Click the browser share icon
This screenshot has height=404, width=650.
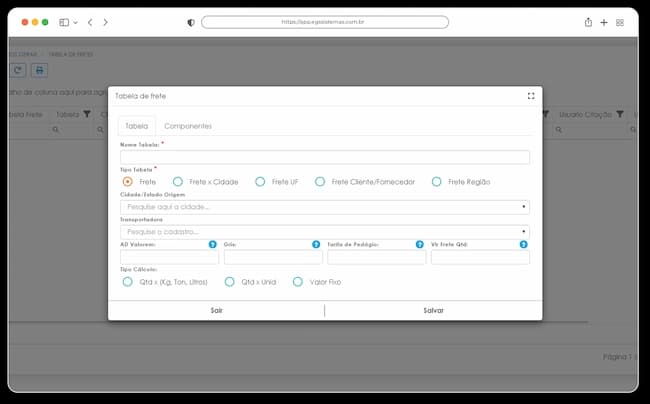coord(588,22)
